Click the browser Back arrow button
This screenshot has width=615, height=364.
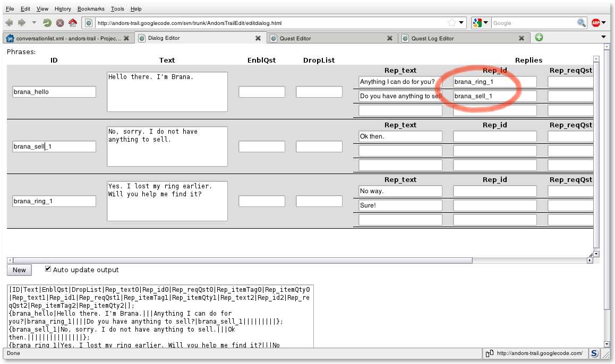click(x=9, y=23)
